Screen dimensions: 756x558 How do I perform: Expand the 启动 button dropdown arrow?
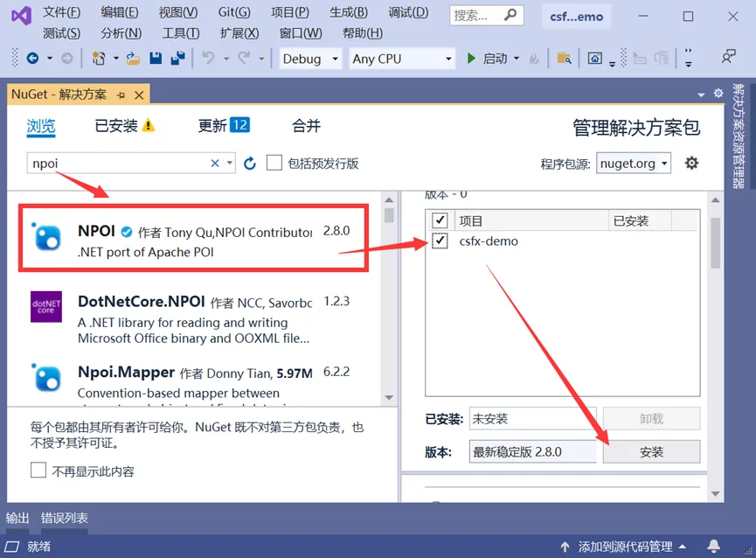coord(517,59)
